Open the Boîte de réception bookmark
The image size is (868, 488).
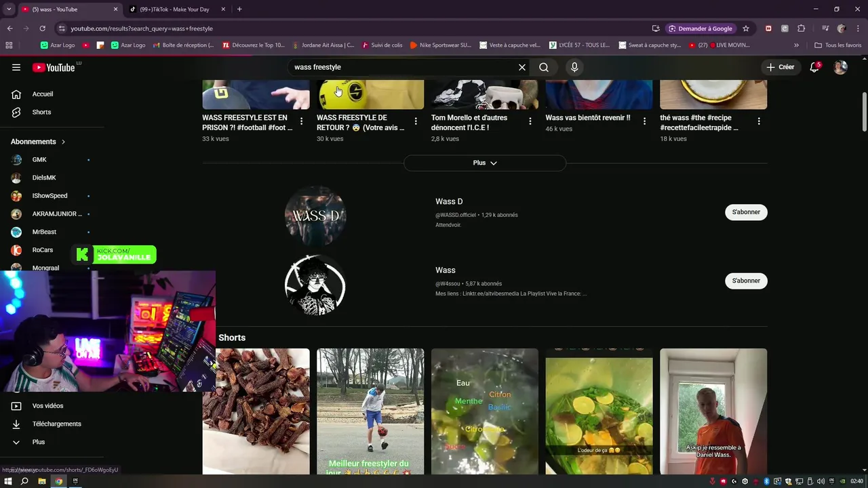click(x=183, y=45)
